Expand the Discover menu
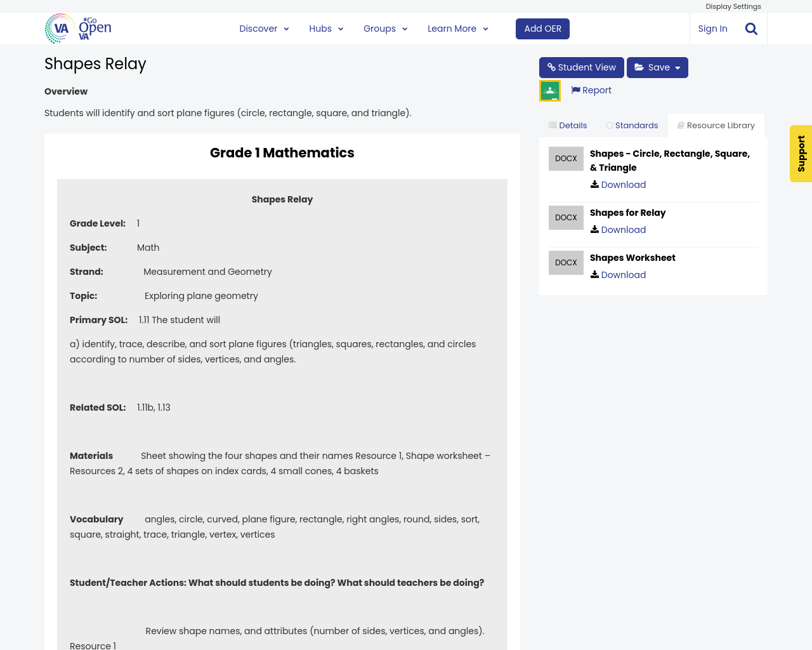This screenshot has height=650, width=812. tap(264, 29)
